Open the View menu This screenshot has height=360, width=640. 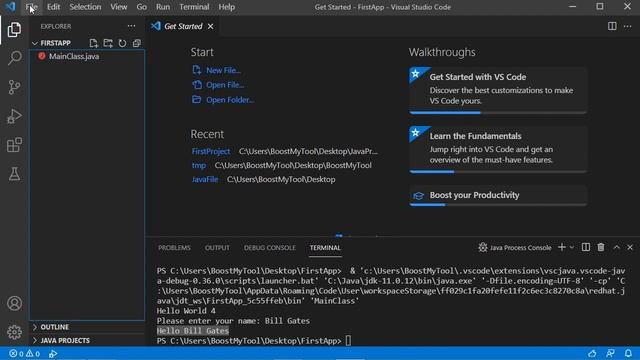click(x=118, y=7)
